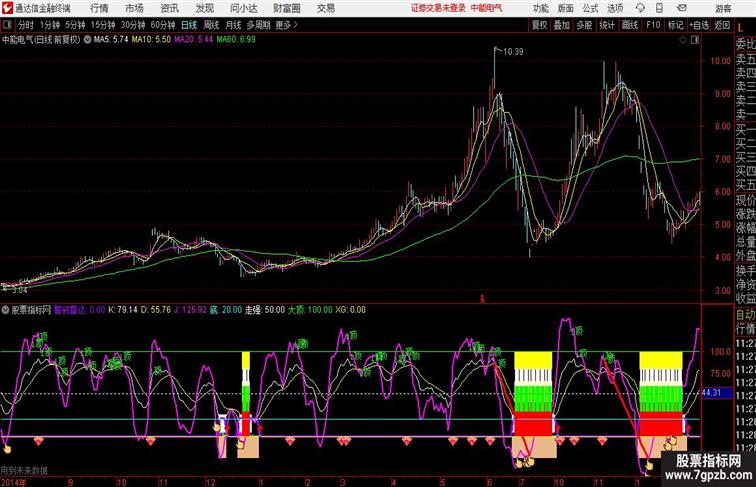Open 财富圈 menu
The image size is (756, 487).
286,8
